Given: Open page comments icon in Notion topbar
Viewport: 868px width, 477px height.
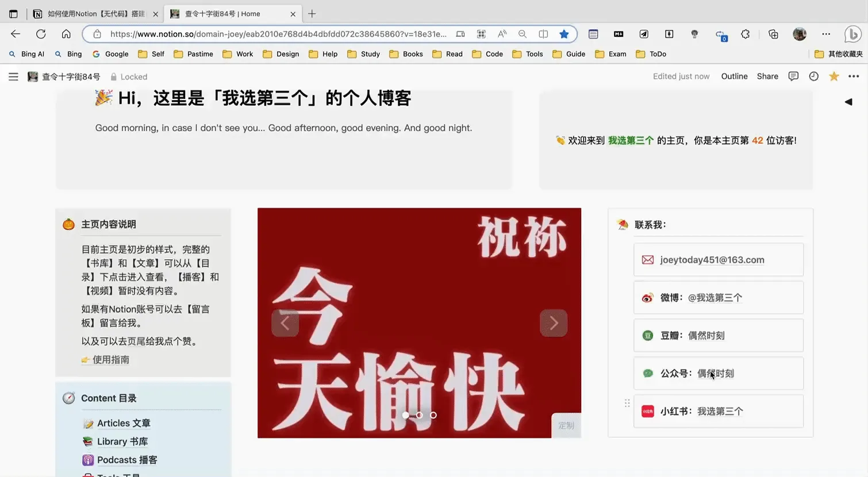Looking at the screenshot, I should pyautogui.click(x=793, y=76).
